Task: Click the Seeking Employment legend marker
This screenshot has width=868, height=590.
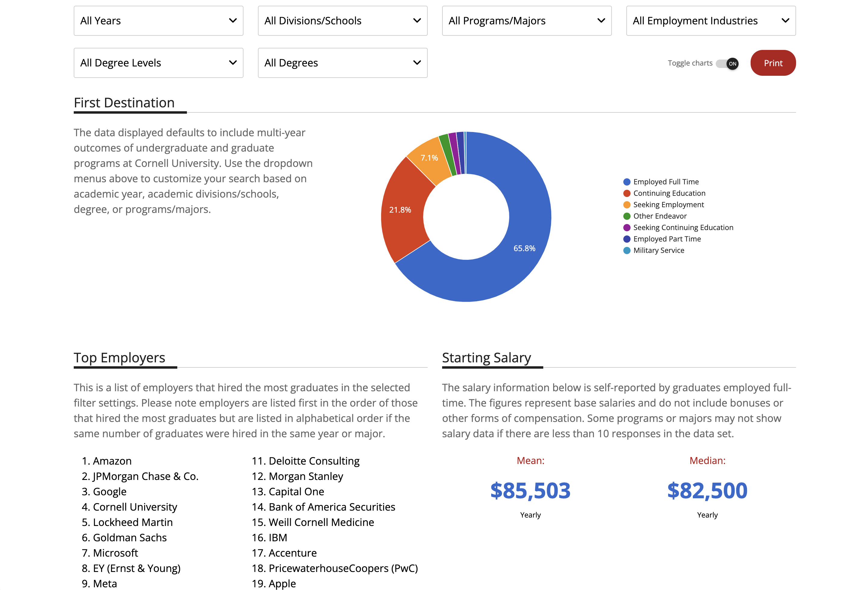Action: tap(627, 204)
